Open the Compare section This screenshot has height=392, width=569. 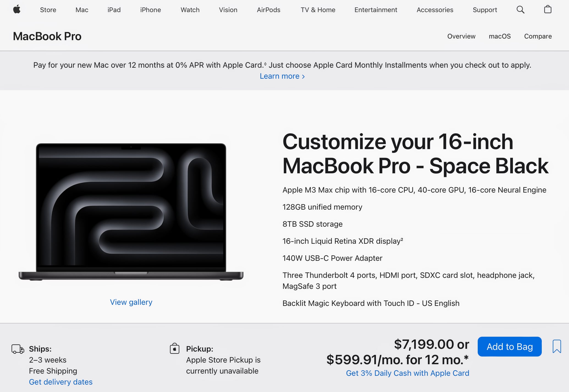point(537,36)
